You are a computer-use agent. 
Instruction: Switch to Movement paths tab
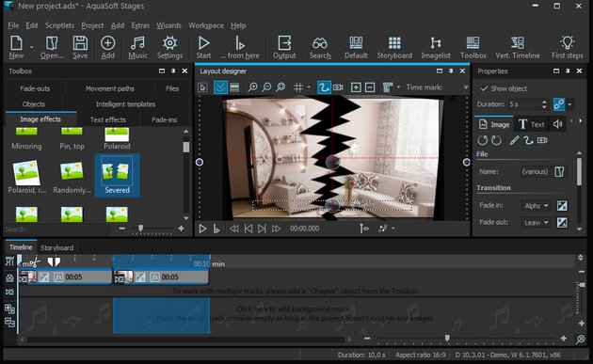click(110, 88)
